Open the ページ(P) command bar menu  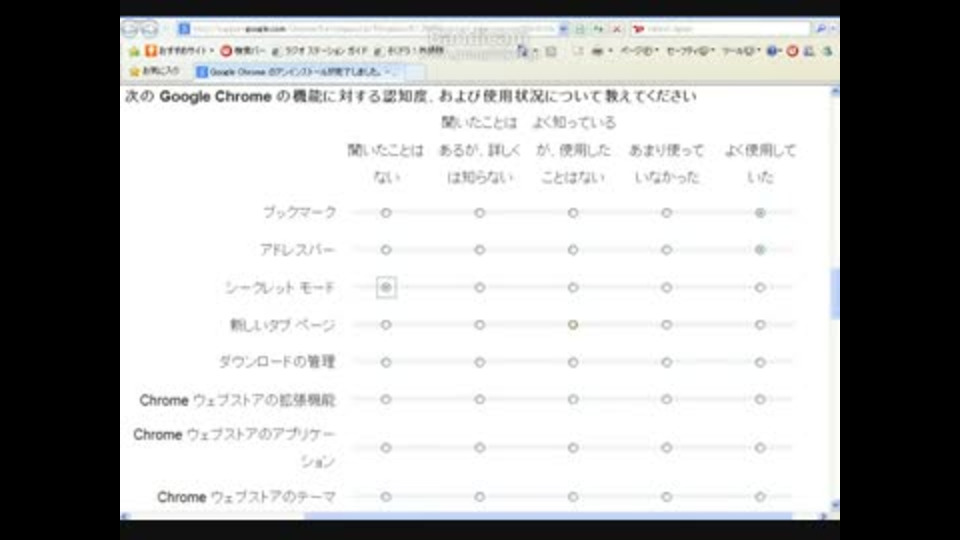639,51
